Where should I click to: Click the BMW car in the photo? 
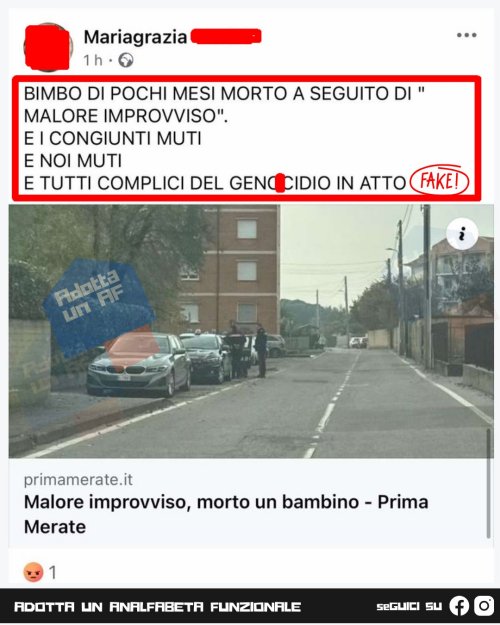click(x=139, y=364)
